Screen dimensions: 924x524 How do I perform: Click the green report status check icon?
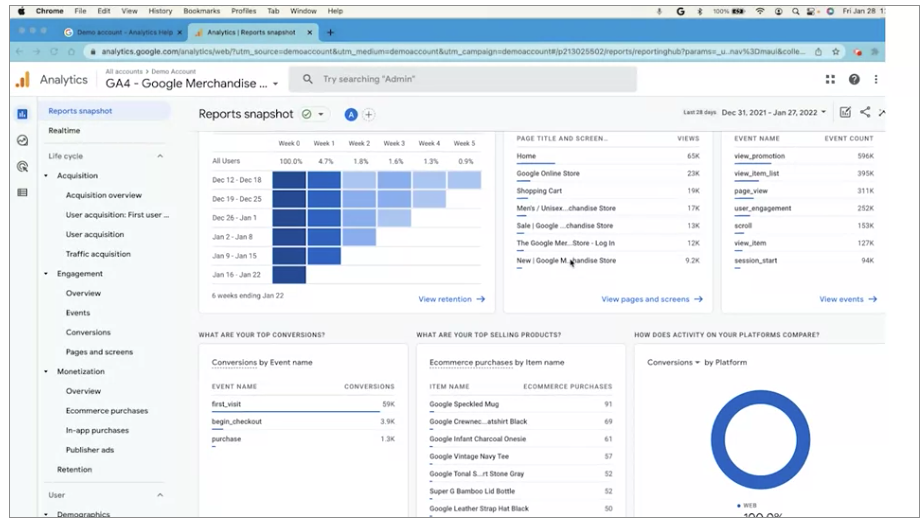(x=306, y=114)
